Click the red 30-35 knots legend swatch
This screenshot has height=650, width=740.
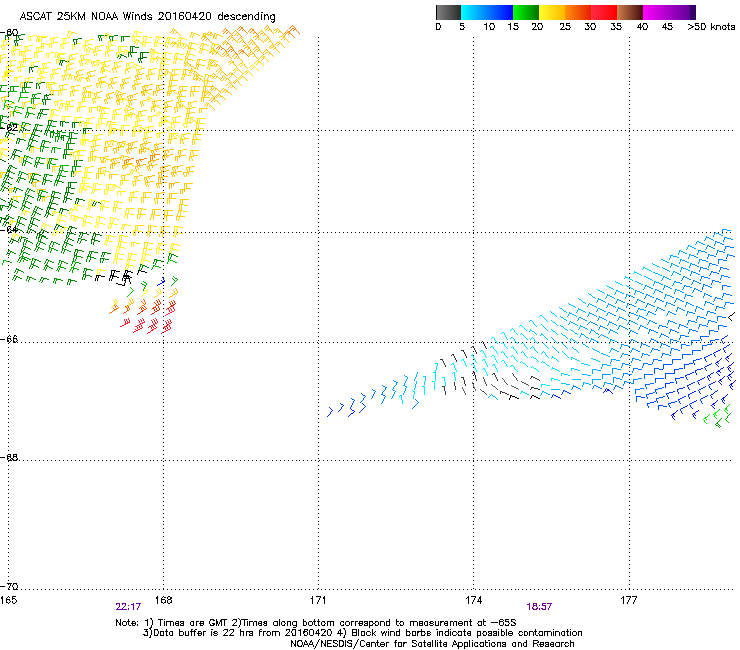pos(604,12)
